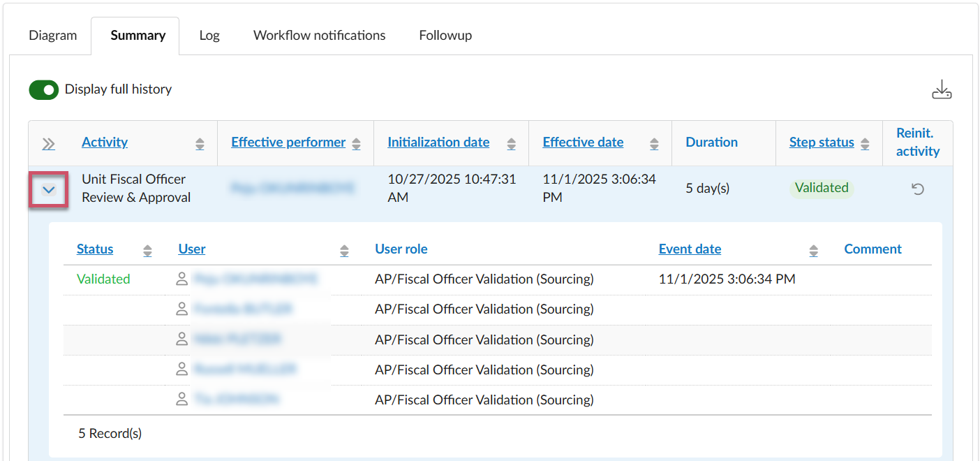Sort nested table by Event date
Image resolution: width=980 pixels, height=461 pixels.
click(690, 249)
